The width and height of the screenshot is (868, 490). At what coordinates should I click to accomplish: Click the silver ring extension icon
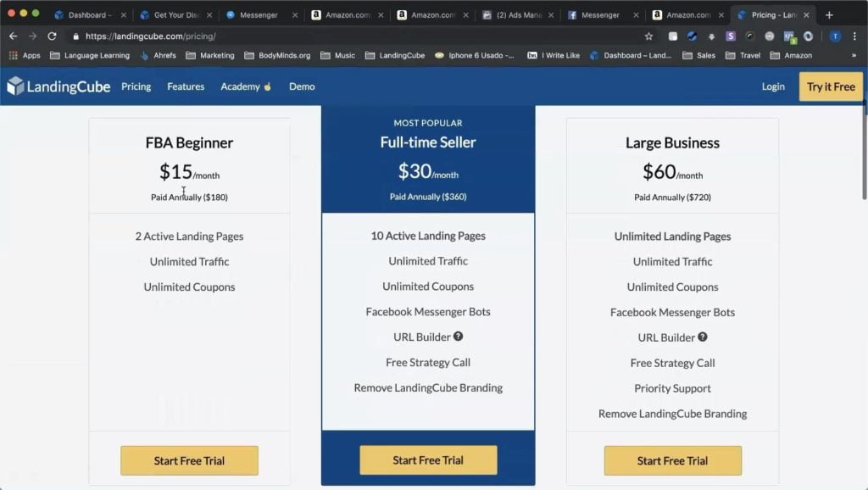pos(808,36)
